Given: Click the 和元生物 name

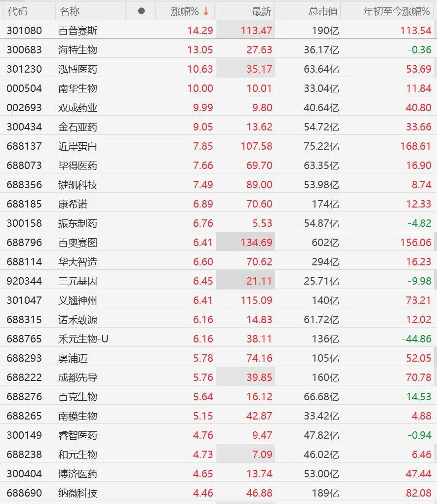Looking at the screenshot, I should [78, 455].
